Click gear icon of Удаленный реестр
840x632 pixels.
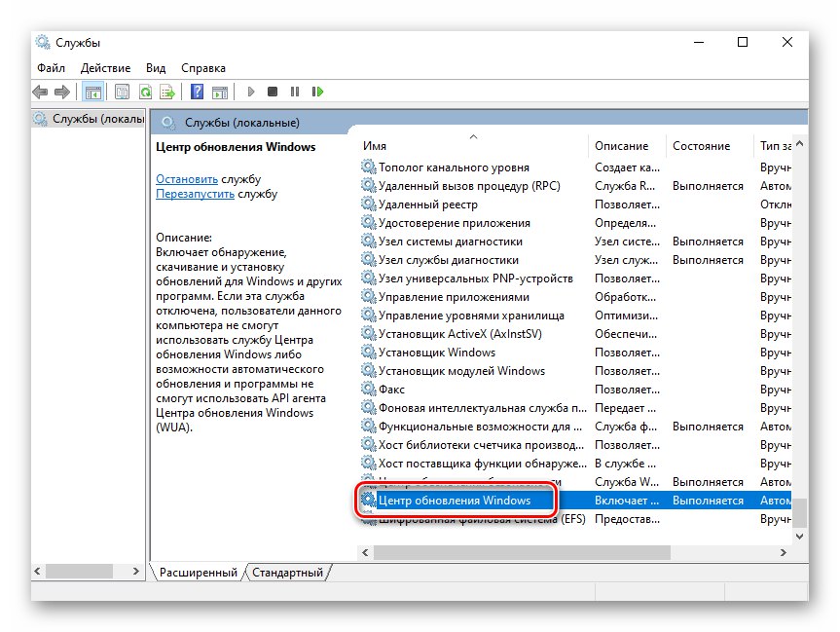tap(368, 204)
